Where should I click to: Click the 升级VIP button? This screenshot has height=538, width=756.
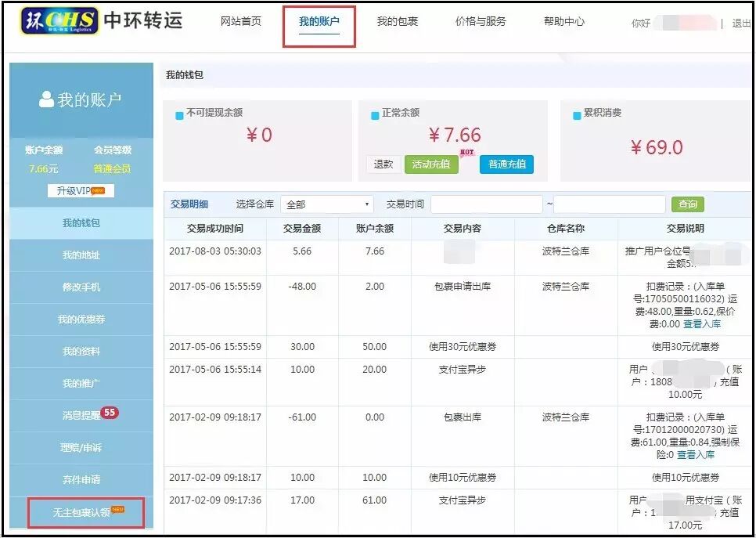click(81, 190)
